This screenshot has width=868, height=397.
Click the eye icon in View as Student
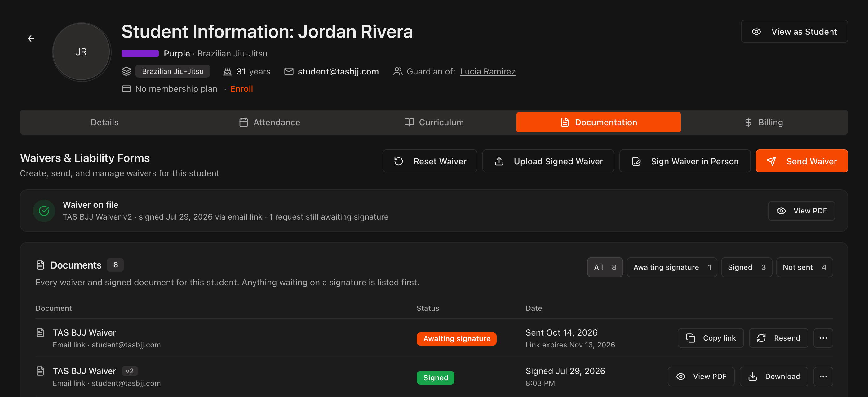coord(756,32)
